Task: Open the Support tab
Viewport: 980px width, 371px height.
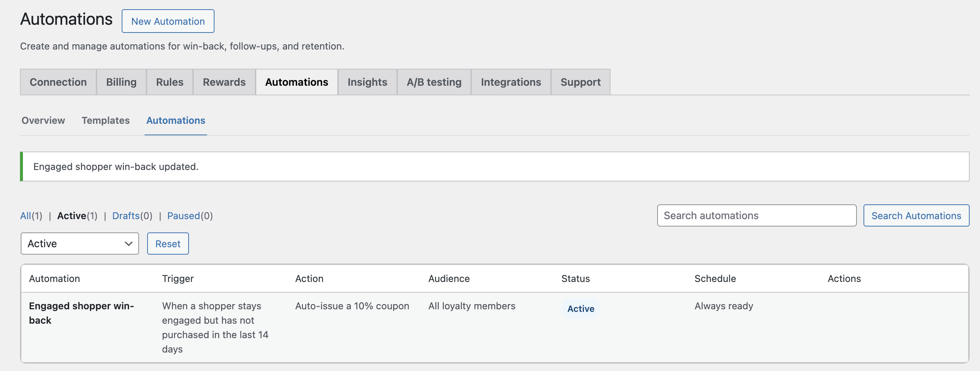Action: pos(581,82)
